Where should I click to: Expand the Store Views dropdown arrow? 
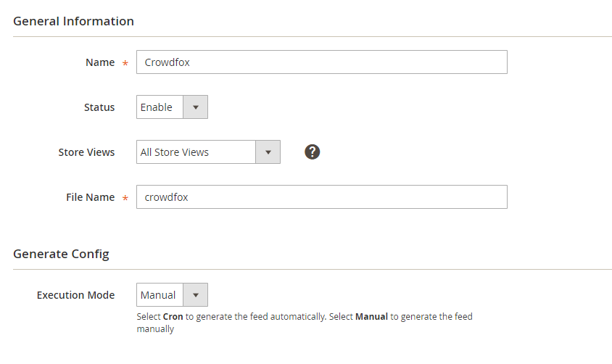[268, 152]
